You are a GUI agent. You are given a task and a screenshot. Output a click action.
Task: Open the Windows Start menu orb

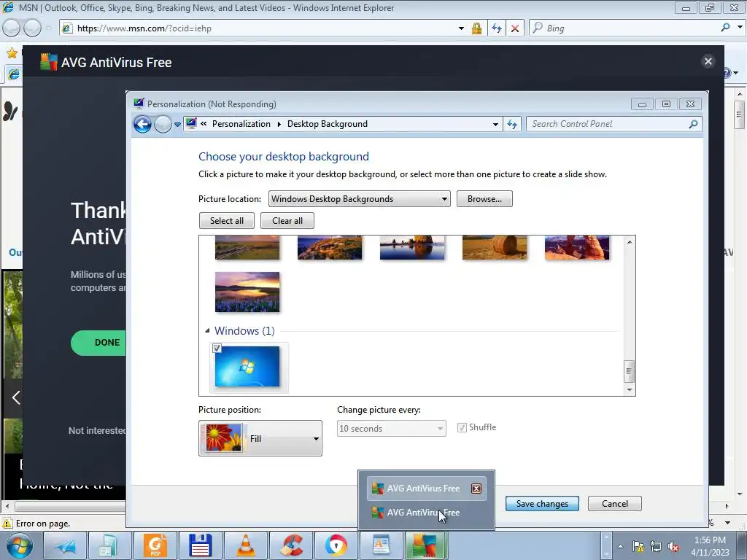click(x=19, y=545)
